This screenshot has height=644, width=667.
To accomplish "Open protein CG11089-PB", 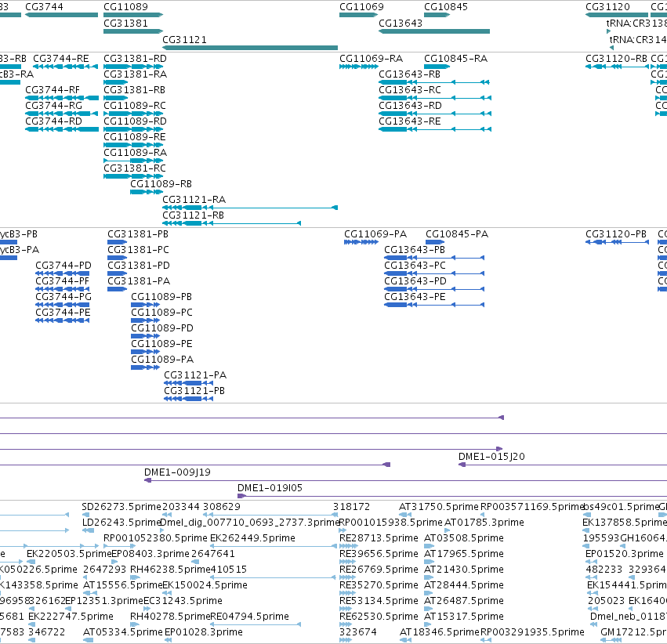I will [161, 297].
